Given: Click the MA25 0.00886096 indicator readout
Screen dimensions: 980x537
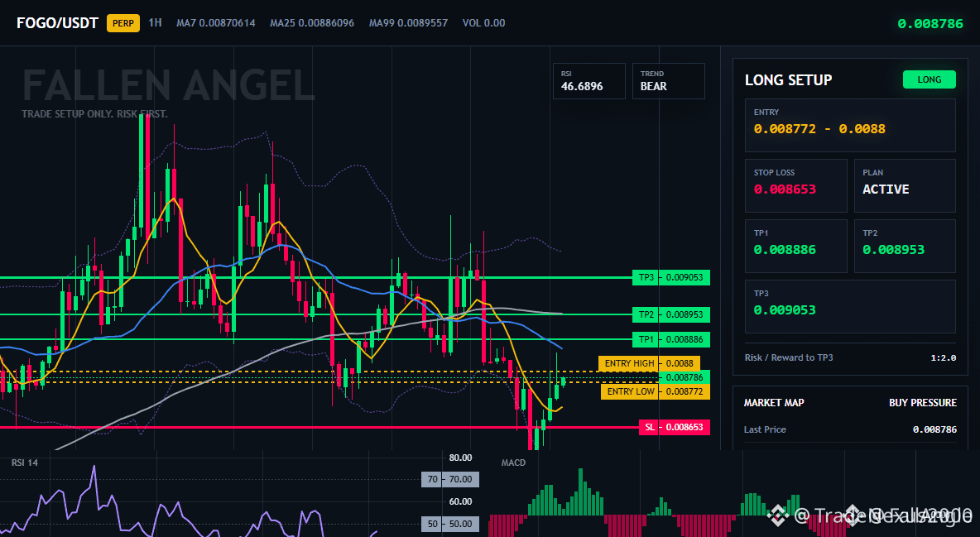Looking at the screenshot, I should [312, 23].
